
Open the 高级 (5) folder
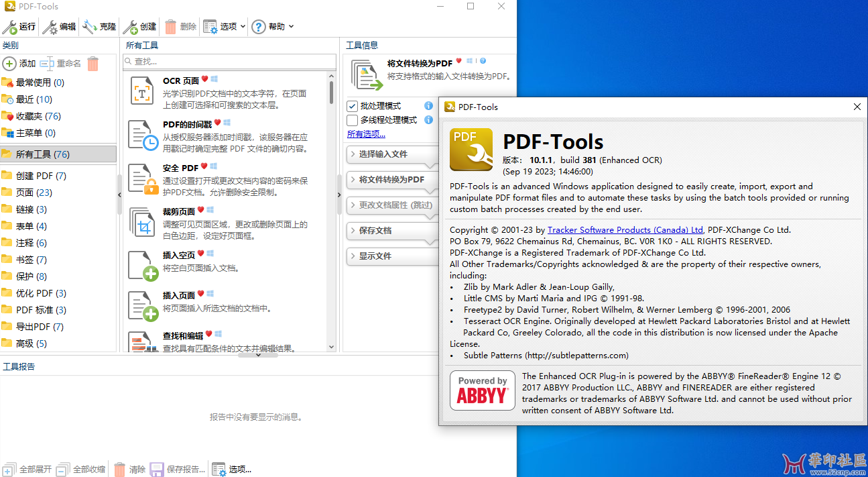pos(58,343)
